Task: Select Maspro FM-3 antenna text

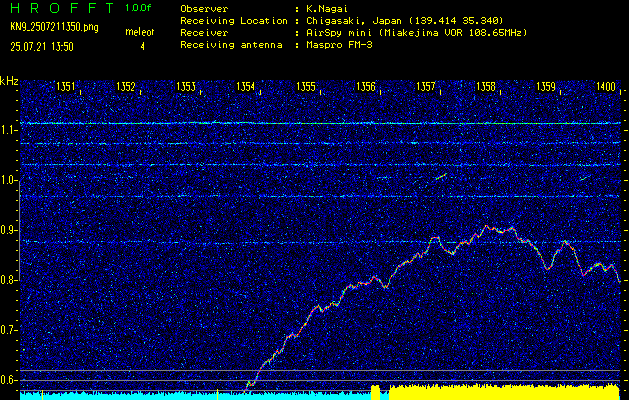Action: click(x=339, y=45)
